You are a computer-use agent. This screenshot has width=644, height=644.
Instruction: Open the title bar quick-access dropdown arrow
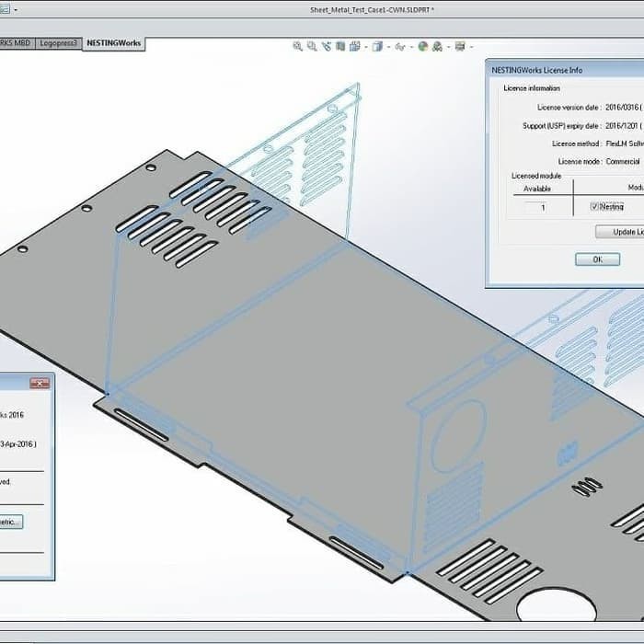coord(16,9)
